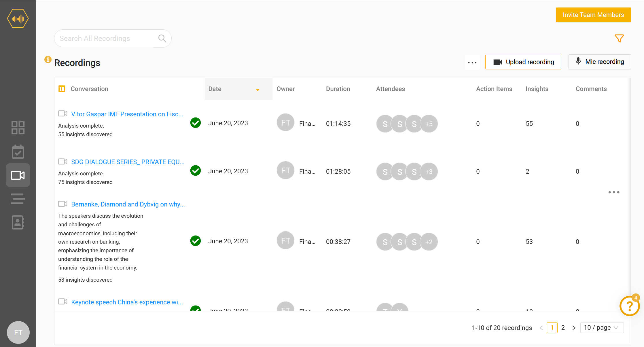Open the dashboard grid icon in sidebar
644x347 pixels.
(x=18, y=128)
